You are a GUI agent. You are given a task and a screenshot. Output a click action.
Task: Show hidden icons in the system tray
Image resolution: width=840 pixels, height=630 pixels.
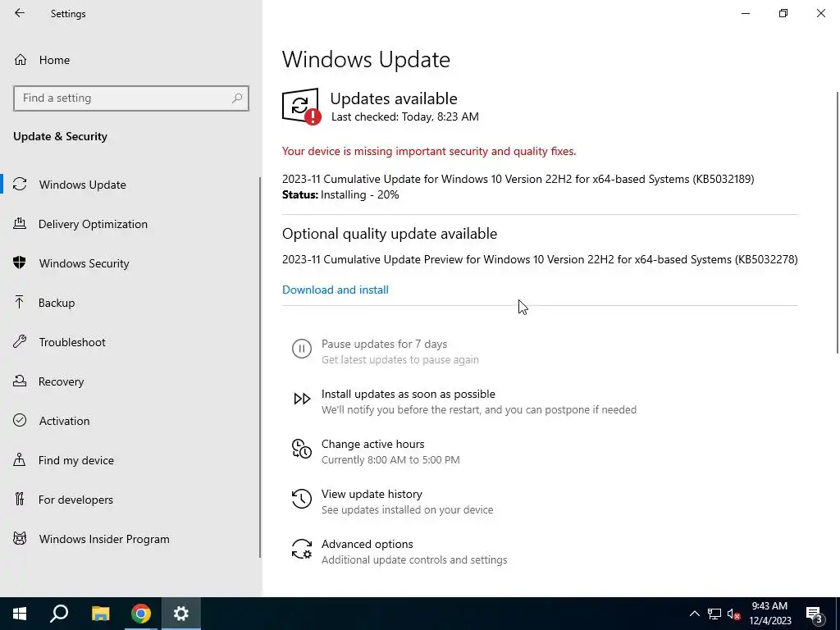pyautogui.click(x=694, y=614)
